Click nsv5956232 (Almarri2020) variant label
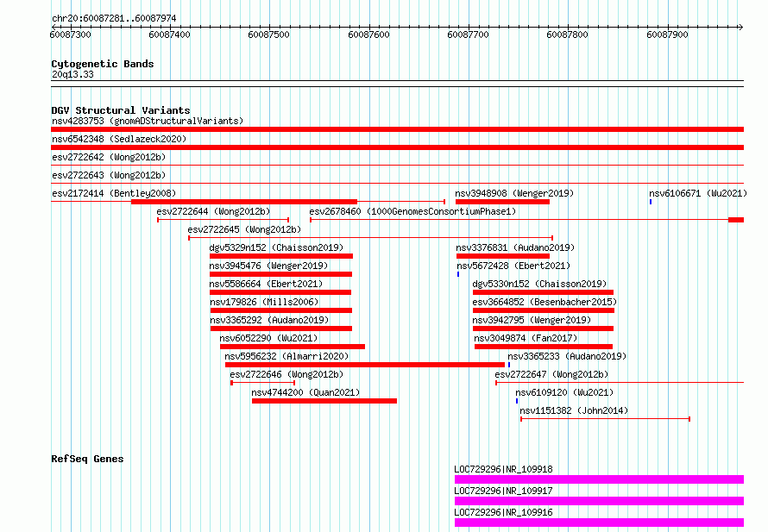 [286, 356]
